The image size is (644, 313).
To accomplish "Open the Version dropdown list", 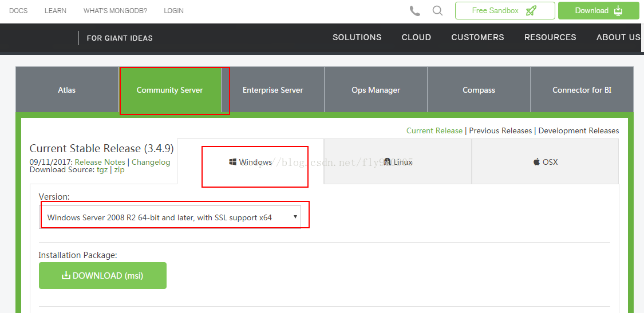I will [x=171, y=217].
